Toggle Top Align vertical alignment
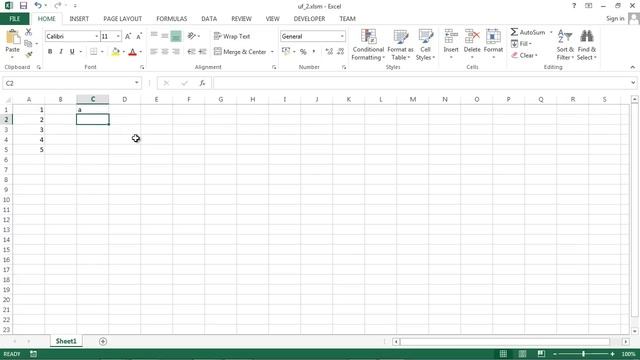This screenshot has height=360, width=640. 154,36
